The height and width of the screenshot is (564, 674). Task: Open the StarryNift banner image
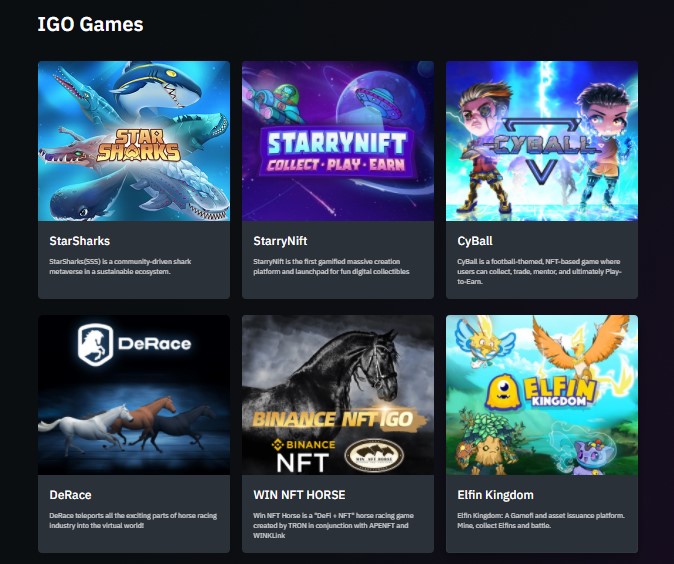(x=338, y=141)
